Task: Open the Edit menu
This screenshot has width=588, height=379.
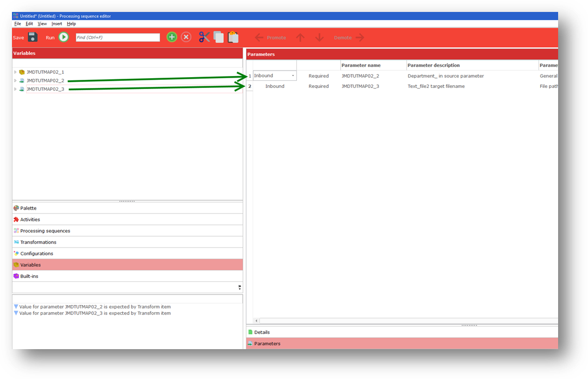Action: pyautogui.click(x=29, y=23)
